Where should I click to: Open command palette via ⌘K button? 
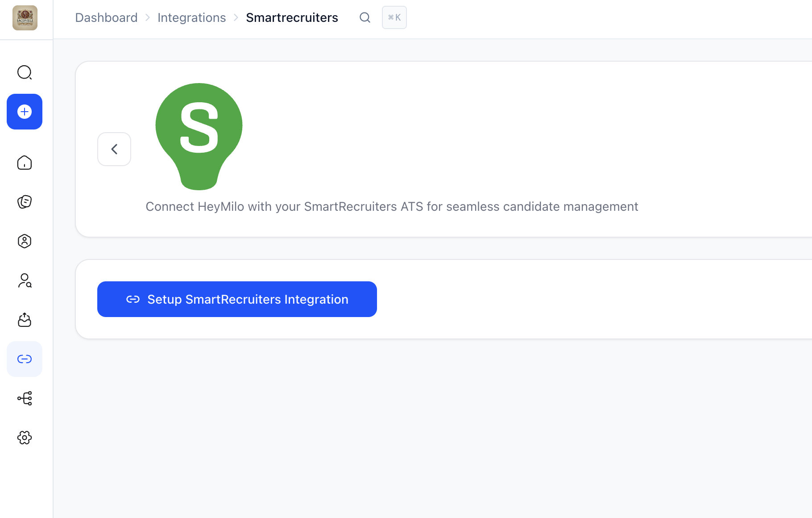tap(394, 17)
